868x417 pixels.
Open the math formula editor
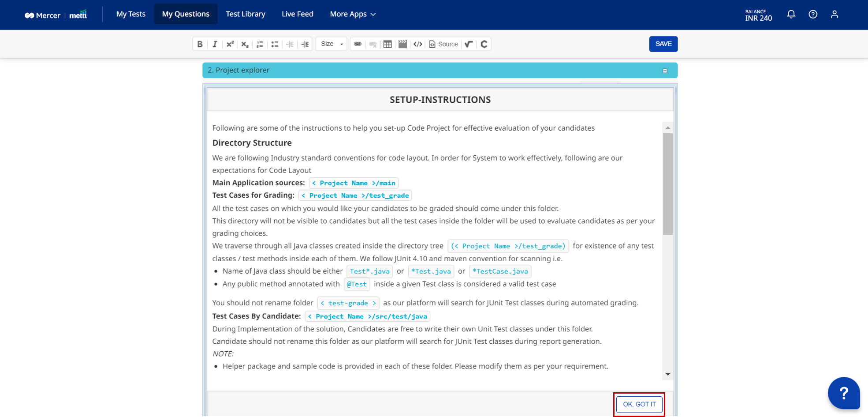pos(469,44)
